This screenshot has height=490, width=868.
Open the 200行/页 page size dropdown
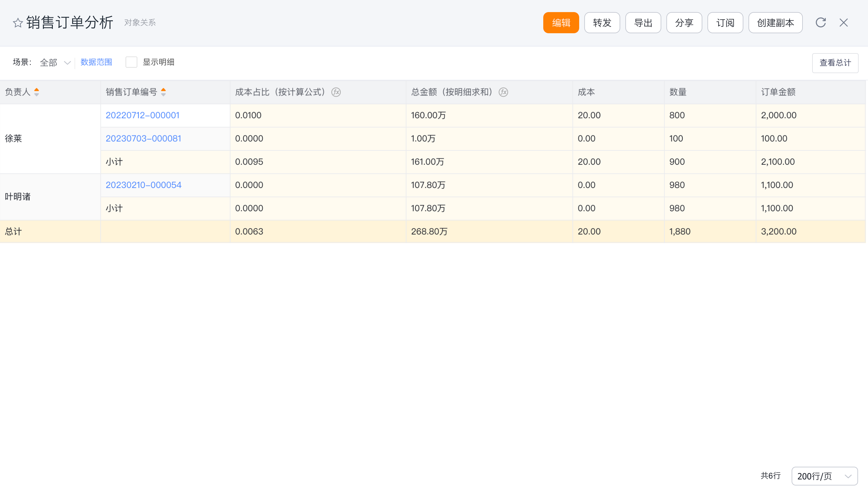(x=824, y=476)
